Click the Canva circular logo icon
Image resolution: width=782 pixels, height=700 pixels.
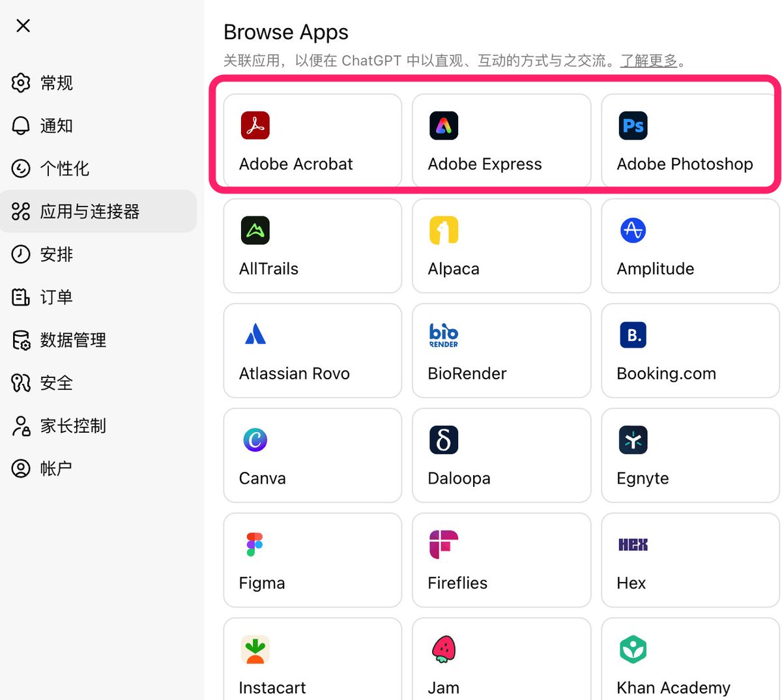click(255, 439)
